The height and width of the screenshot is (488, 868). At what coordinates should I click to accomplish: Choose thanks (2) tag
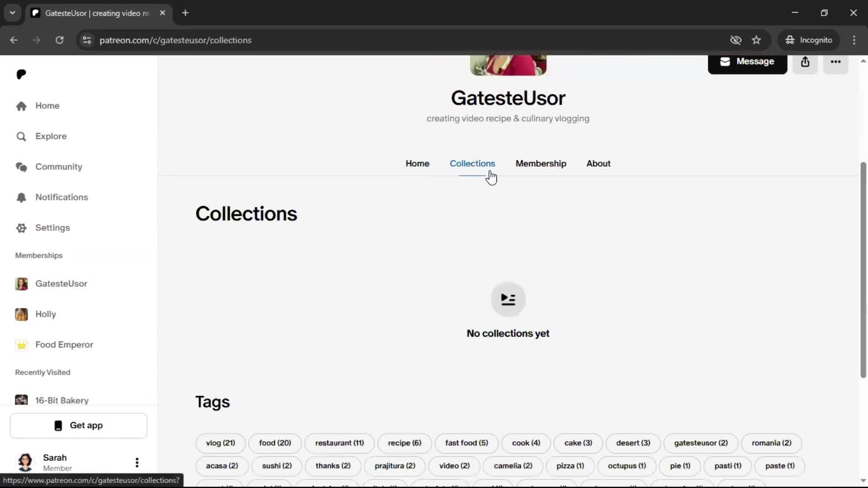point(333,466)
